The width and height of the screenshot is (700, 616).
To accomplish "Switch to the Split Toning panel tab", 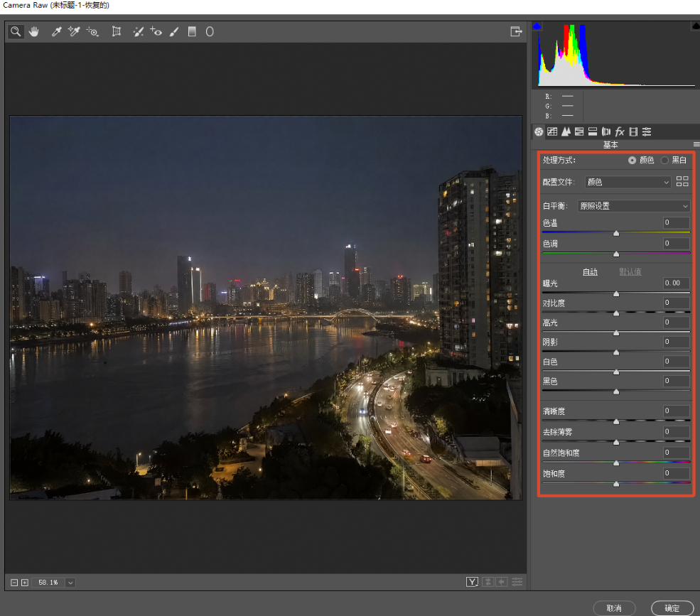I will pos(593,131).
